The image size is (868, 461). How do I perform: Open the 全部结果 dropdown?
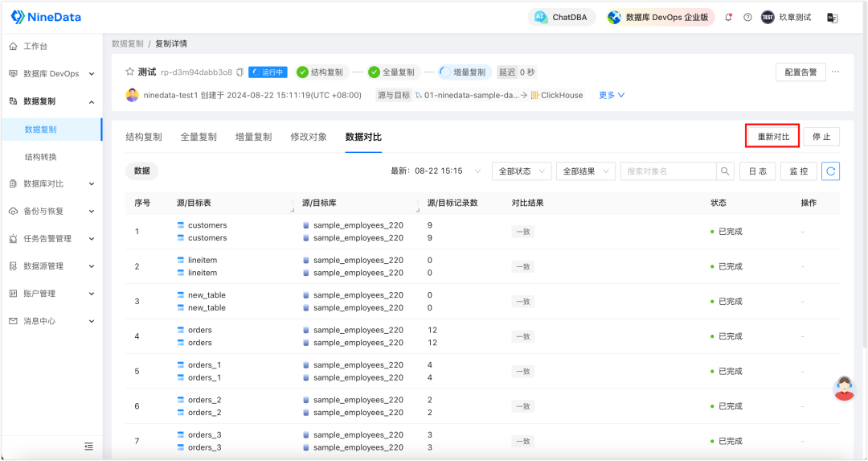[586, 171]
